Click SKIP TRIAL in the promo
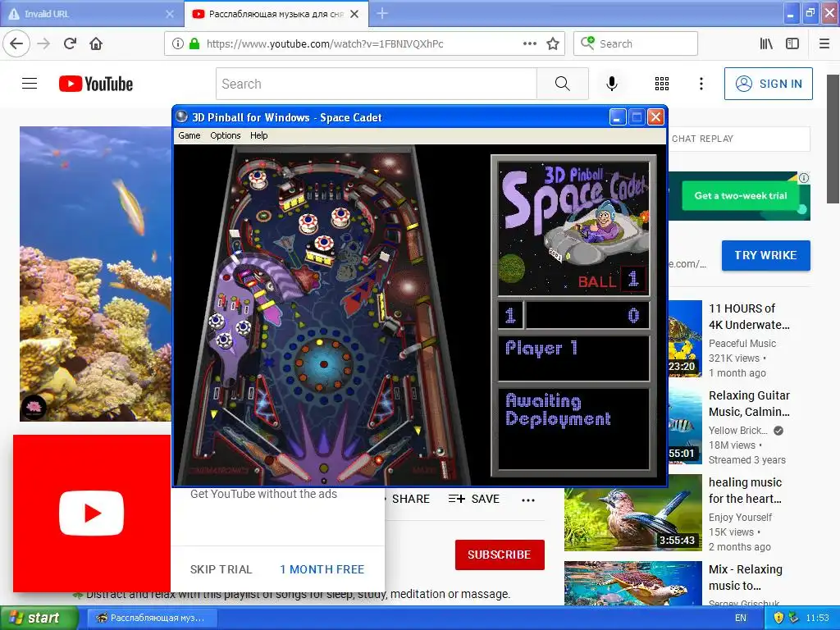 (x=221, y=569)
